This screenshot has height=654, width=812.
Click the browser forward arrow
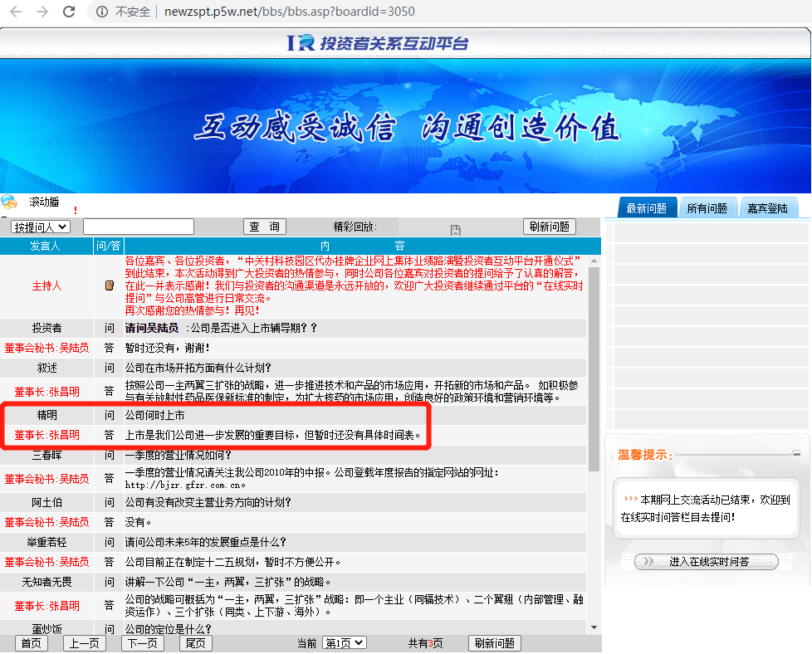coord(42,12)
